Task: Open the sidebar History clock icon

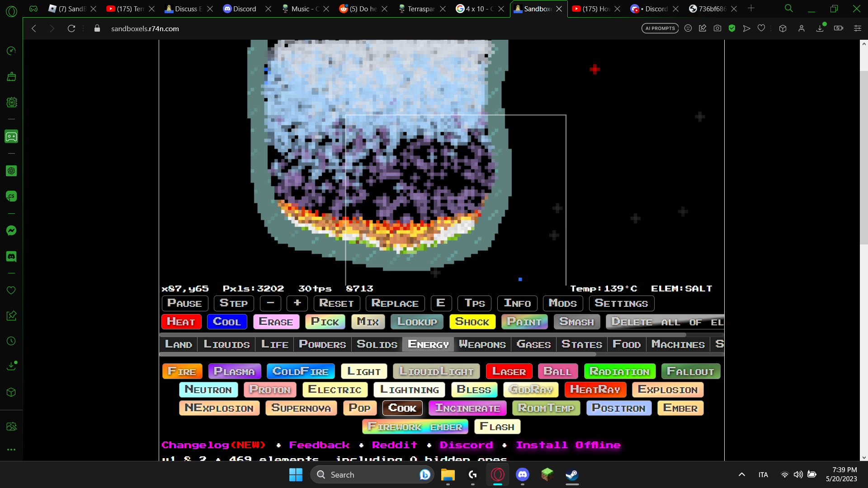Action: pyautogui.click(x=11, y=341)
